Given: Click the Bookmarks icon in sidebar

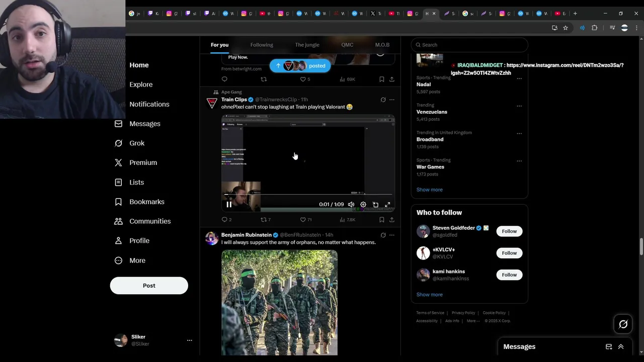Looking at the screenshot, I should coord(118,202).
